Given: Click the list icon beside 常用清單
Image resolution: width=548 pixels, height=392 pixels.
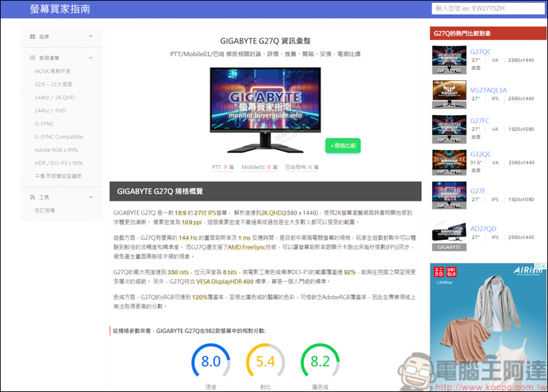Looking at the screenshot, I should 32,58.
